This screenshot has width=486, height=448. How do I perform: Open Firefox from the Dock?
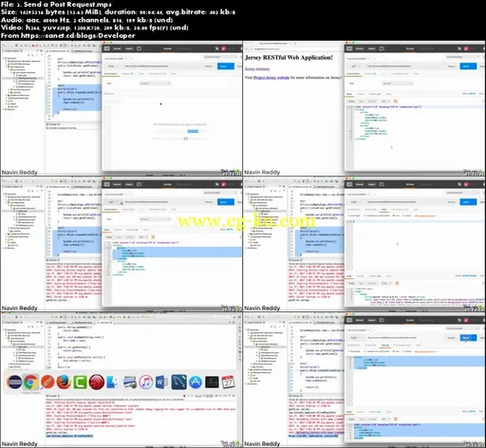tap(64, 383)
